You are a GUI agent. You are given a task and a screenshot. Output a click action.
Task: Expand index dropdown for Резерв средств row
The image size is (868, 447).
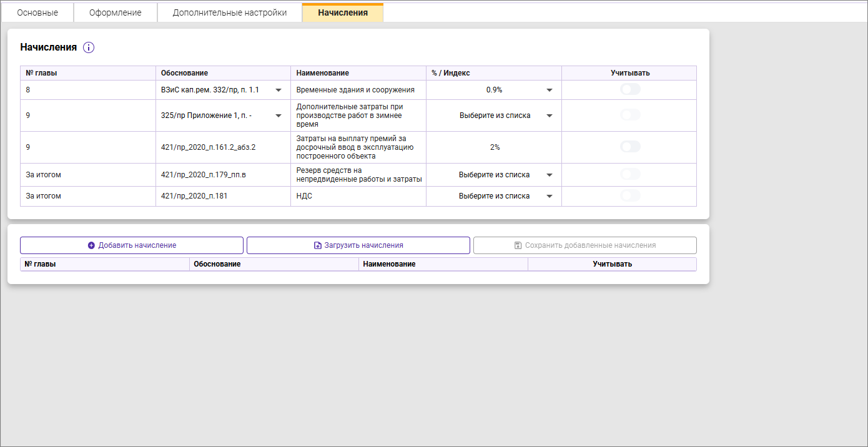(550, 175)
